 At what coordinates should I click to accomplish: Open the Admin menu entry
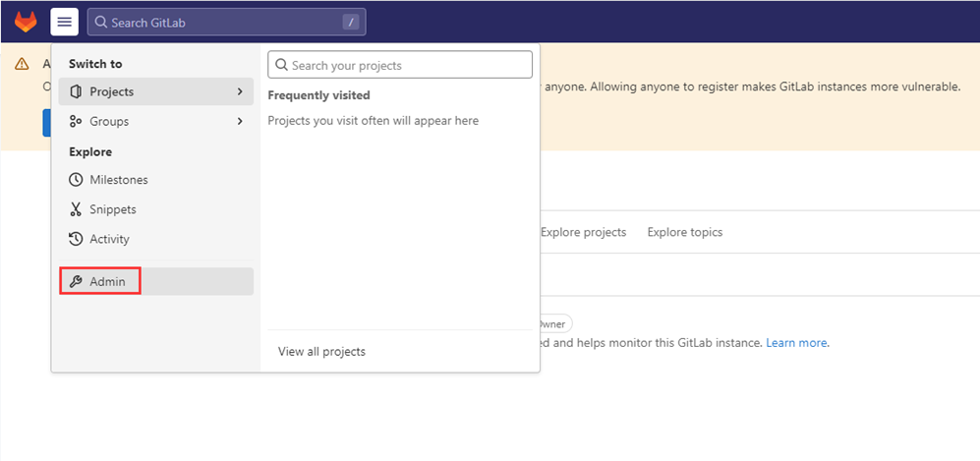point(155,282)
